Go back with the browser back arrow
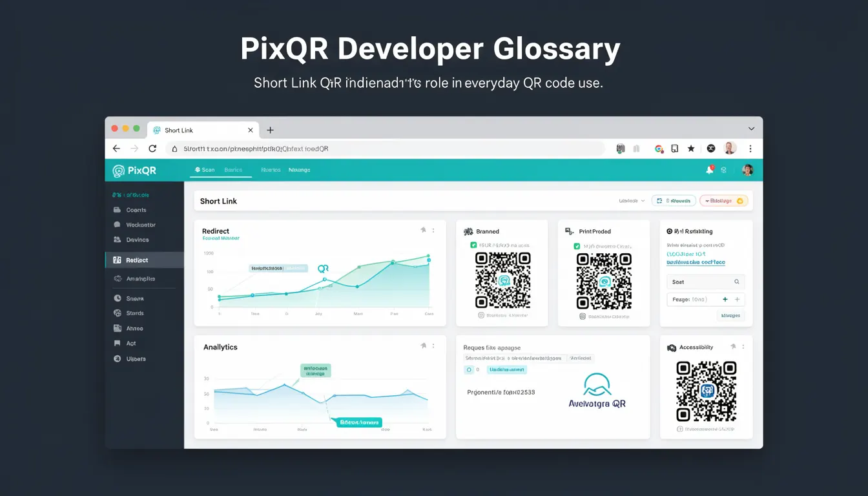The image size is (868, 496). point(116,149)
